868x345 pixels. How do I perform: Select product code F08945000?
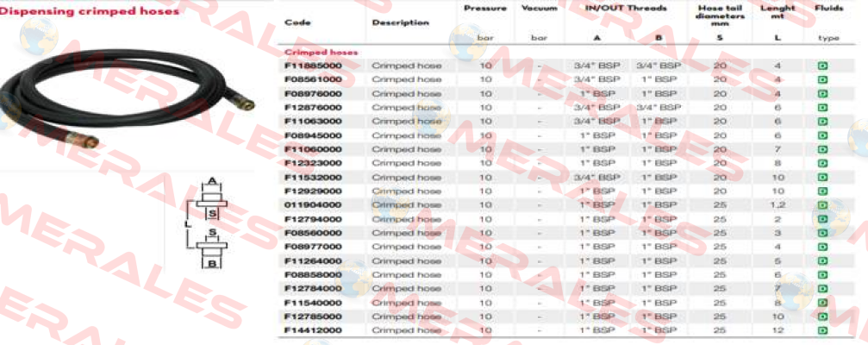pos(313,135)
